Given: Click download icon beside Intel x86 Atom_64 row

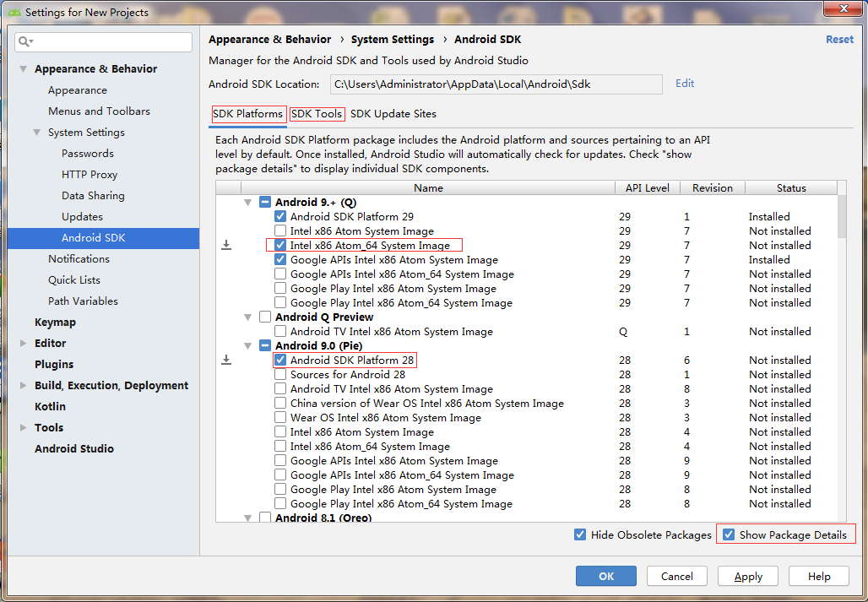Looking at the screenshot, I should tap(226, 245).
